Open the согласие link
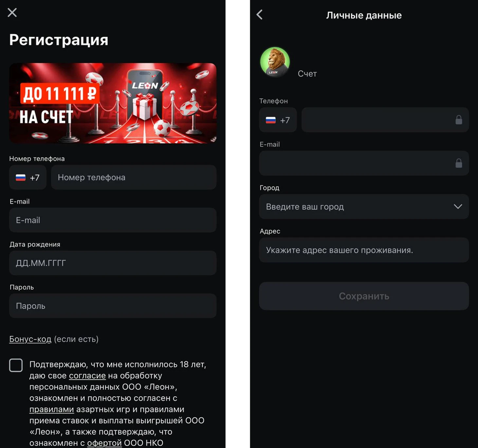478x448 pixels. point(87,376)
